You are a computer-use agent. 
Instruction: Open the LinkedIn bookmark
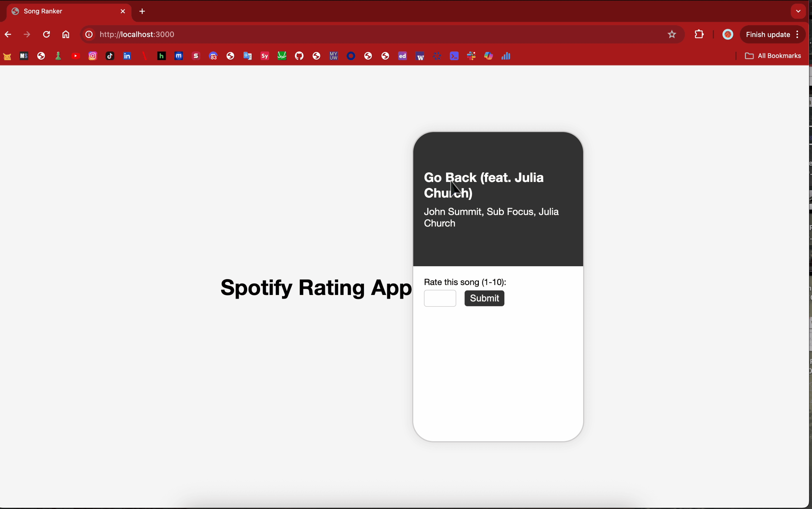coord(127,56)
